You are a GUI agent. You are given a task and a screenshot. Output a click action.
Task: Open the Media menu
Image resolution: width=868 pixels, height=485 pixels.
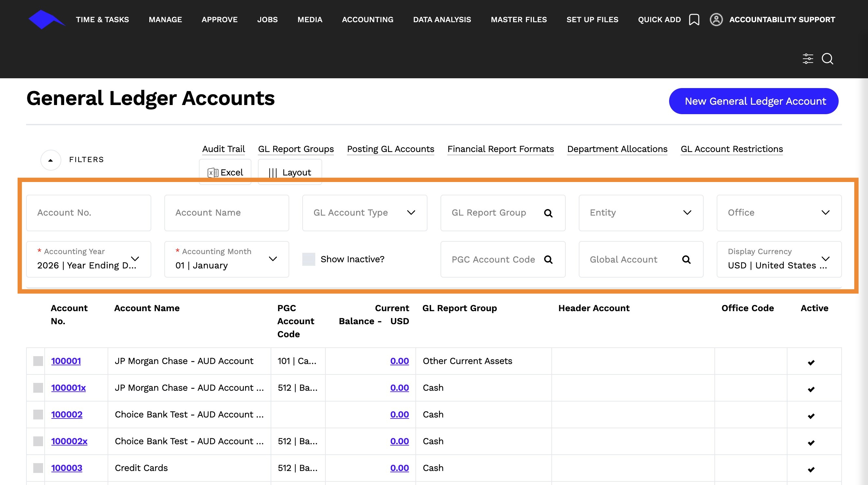[310, 20]
